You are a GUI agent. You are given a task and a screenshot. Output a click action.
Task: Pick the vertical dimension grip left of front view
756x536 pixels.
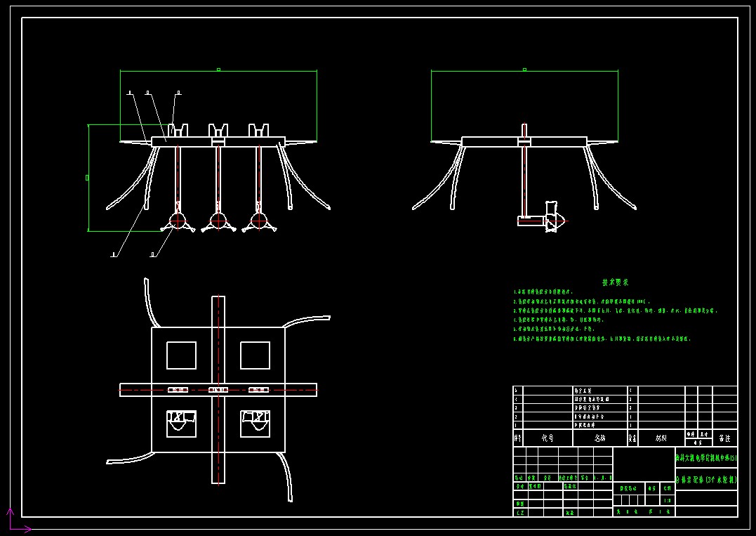point(87,178)
